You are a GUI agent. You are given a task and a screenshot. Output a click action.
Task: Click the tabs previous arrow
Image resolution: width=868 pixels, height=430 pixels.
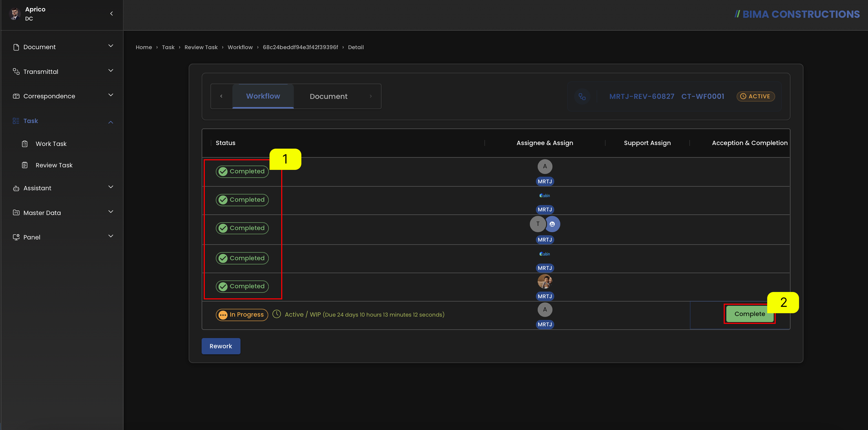click(221, 96)
